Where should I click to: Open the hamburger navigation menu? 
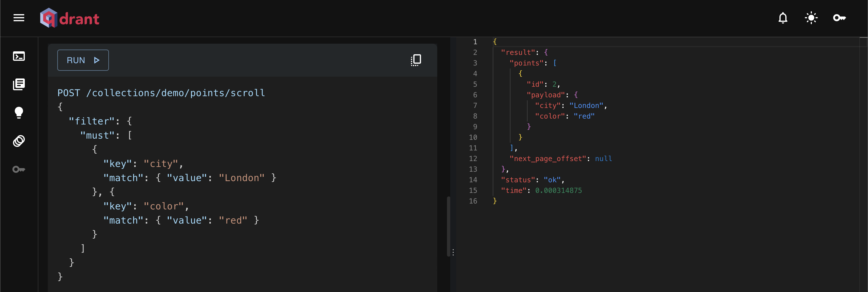19,18
